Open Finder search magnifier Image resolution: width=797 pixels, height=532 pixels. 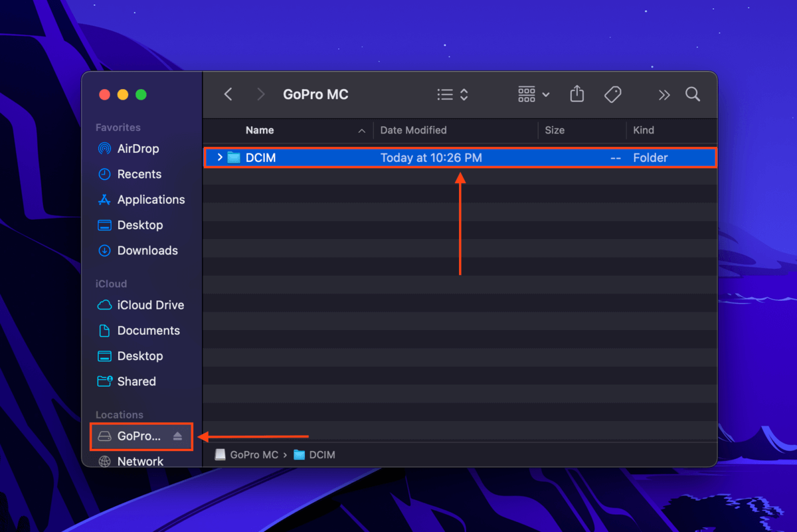point(693,94)
